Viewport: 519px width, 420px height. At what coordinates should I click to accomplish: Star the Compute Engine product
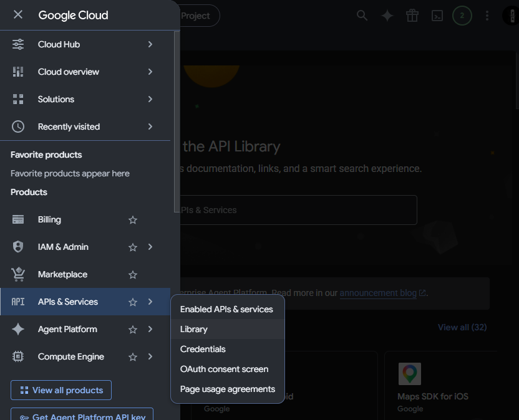coord(133,357)
